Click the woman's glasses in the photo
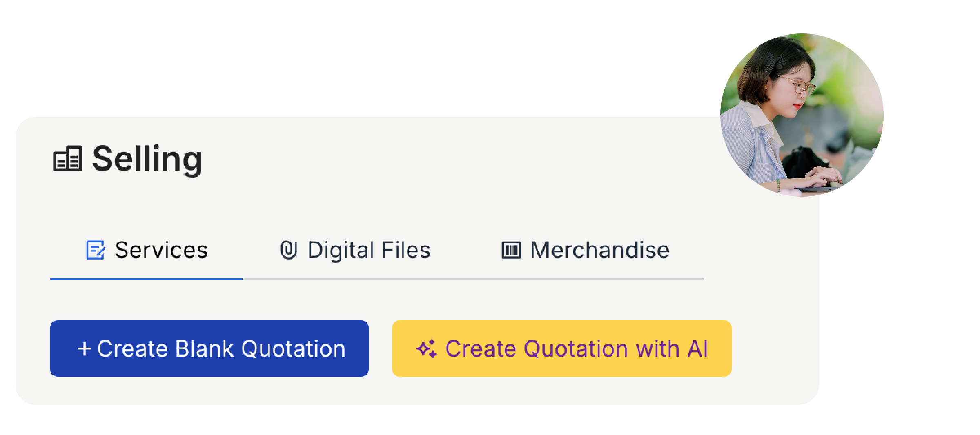 coord(800,87)
